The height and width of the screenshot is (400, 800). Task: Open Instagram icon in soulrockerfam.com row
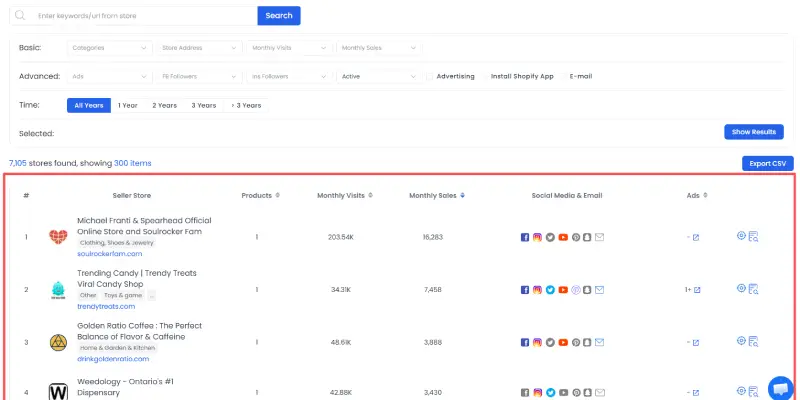[x=537, y=237]
